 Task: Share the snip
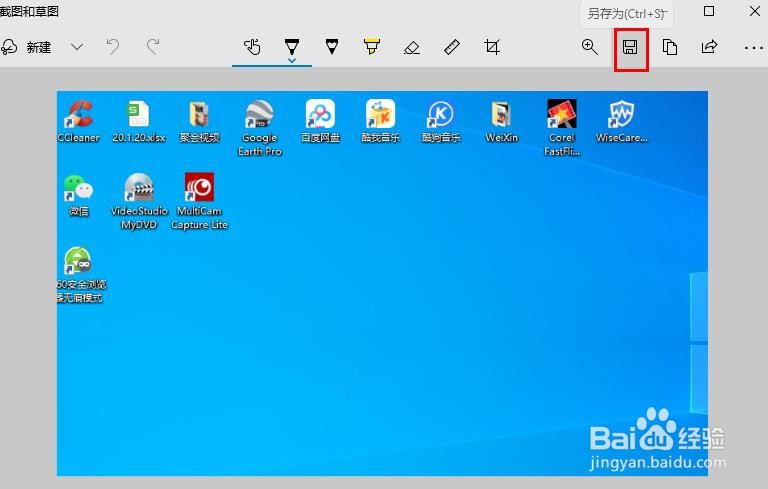[x=709, y=47]
